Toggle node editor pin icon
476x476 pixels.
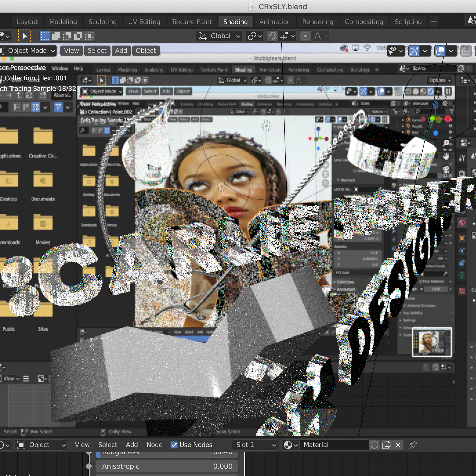click(412, 445)
